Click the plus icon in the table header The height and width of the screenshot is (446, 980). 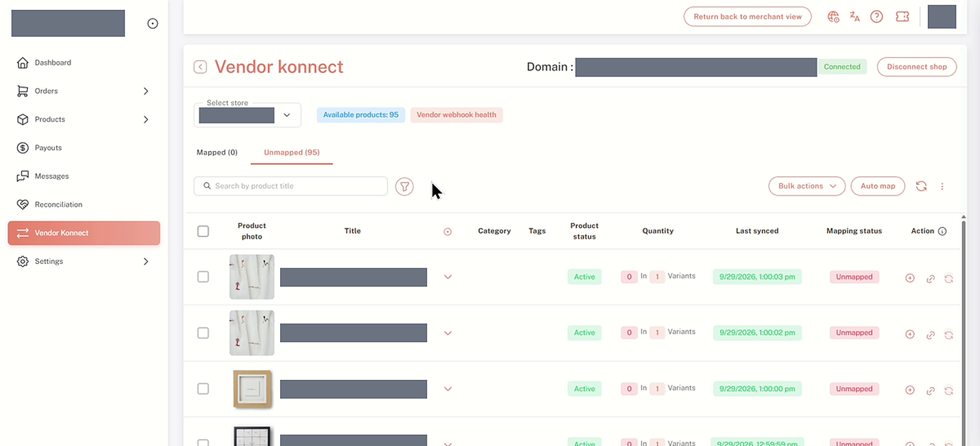[448, 232]
